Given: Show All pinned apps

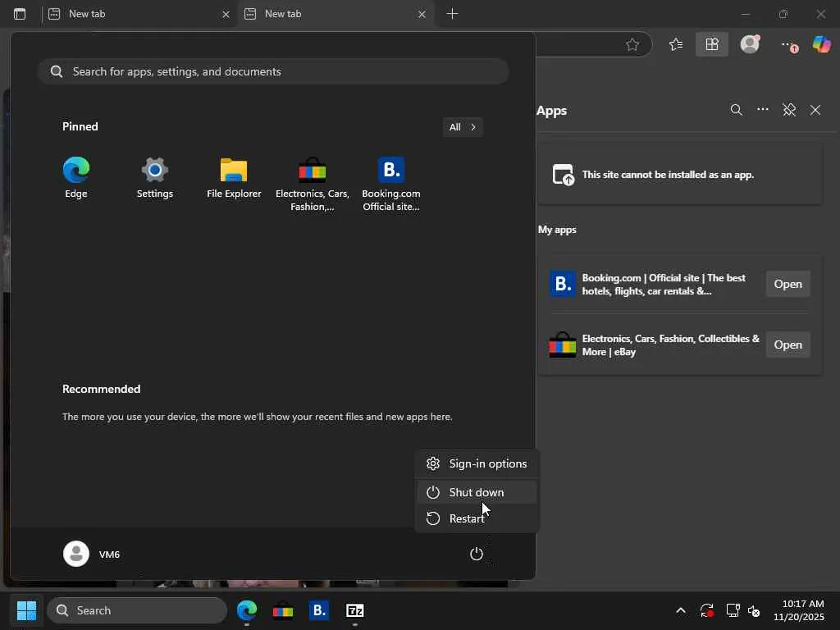Looking at the screenshot, I should click(x=463, y=127).
